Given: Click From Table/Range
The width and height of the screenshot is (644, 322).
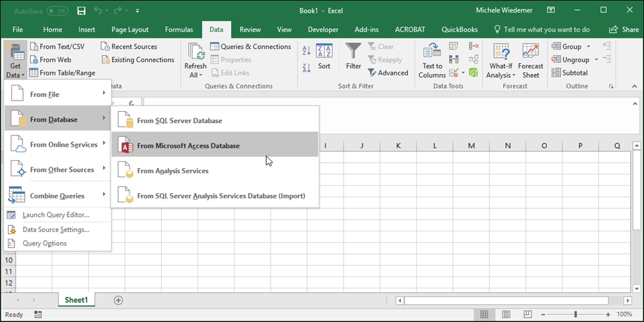Looking at the screenshot, I should point(62,73).
